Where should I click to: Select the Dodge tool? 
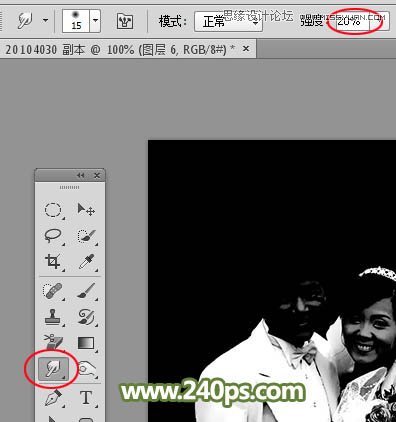pyautogui.click(x=87, y=369)
